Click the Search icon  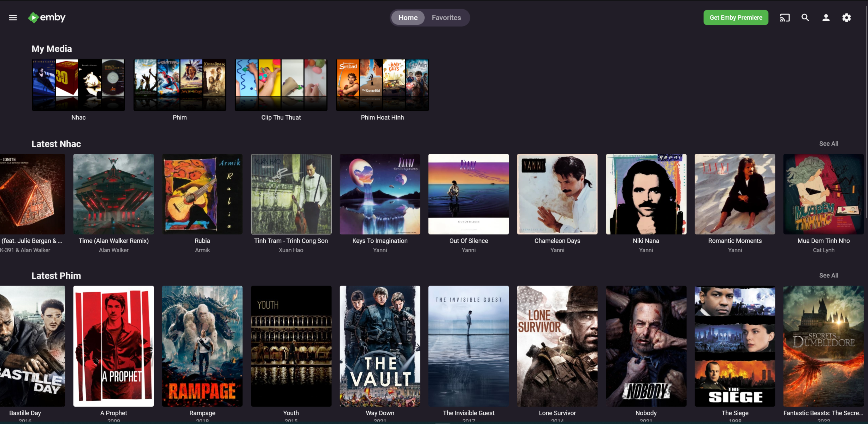(x=804, y=17)
